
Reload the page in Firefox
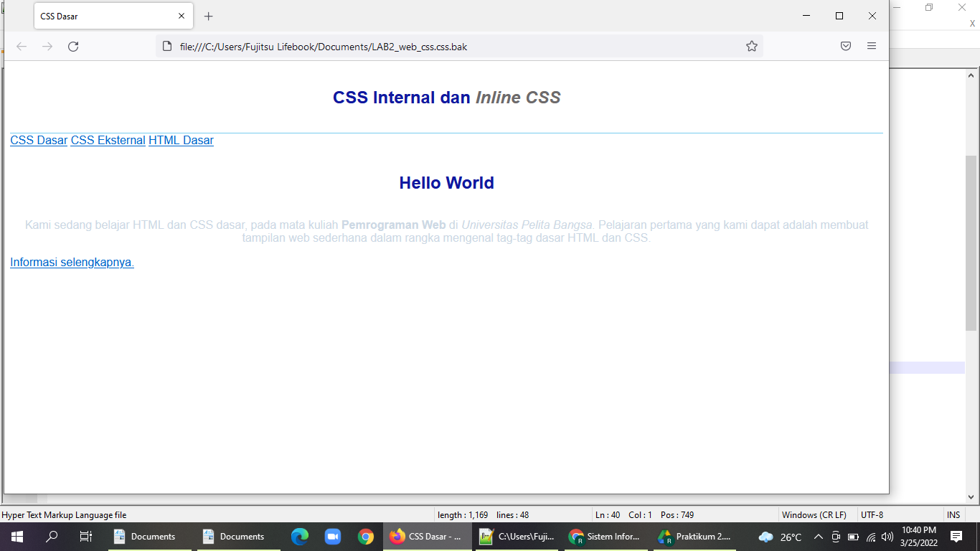tap(73, 47)
